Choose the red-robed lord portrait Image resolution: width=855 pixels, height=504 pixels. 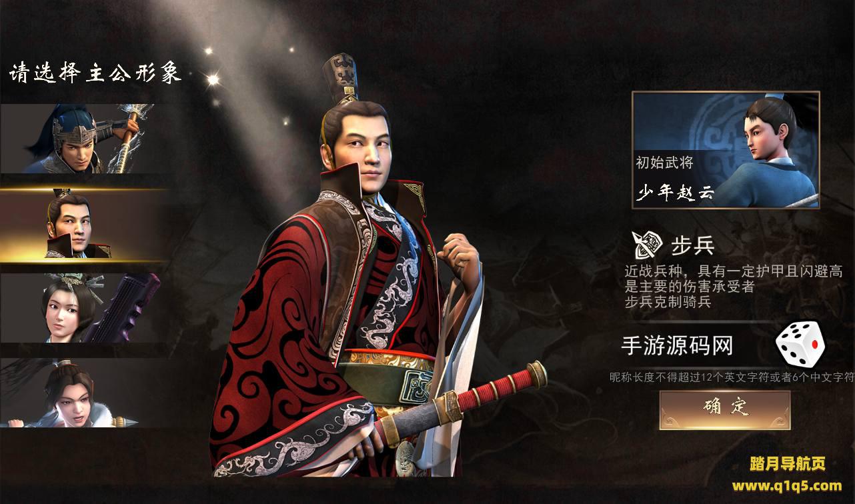point(83,225)
